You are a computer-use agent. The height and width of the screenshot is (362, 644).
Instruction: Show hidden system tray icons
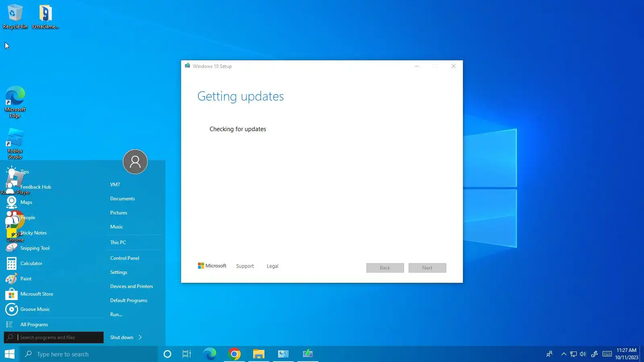[x=563, y=354]
